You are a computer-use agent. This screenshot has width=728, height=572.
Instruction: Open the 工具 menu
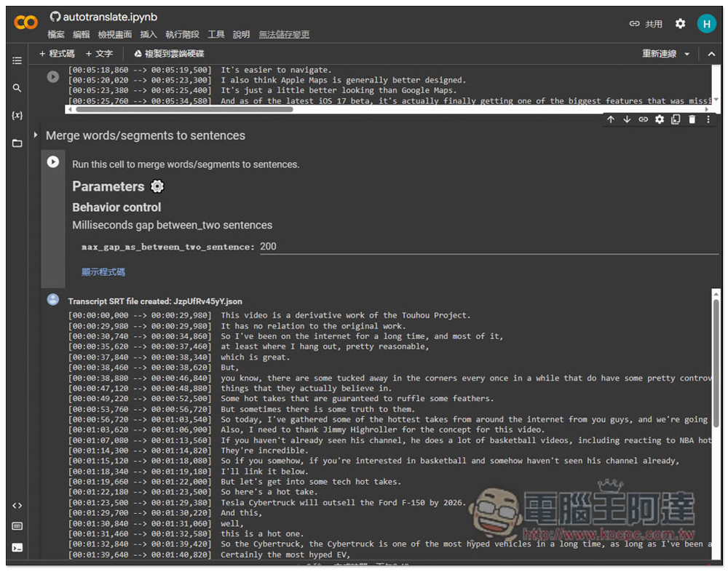tap(216, 34)
